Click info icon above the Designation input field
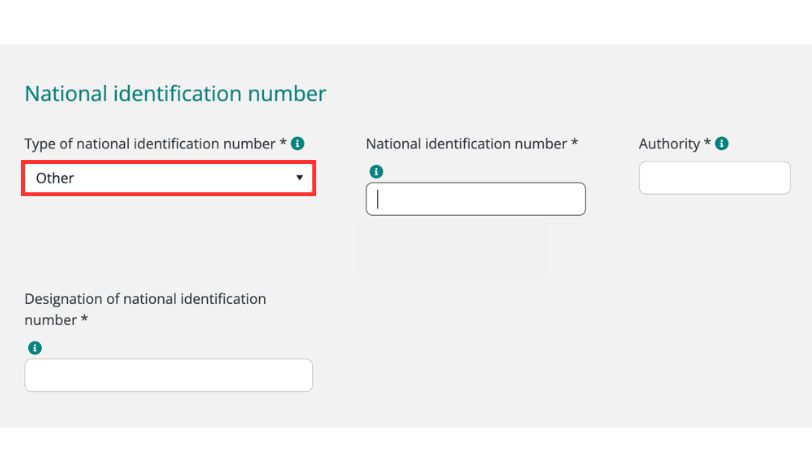 pyautogui.click(x=35, y=348)
